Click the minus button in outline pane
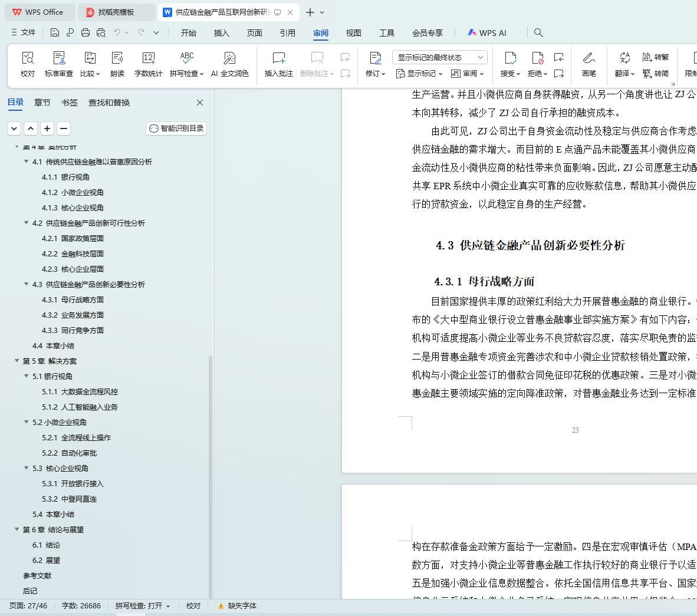The width and height of the screenshot is (697, 616). 64,129
